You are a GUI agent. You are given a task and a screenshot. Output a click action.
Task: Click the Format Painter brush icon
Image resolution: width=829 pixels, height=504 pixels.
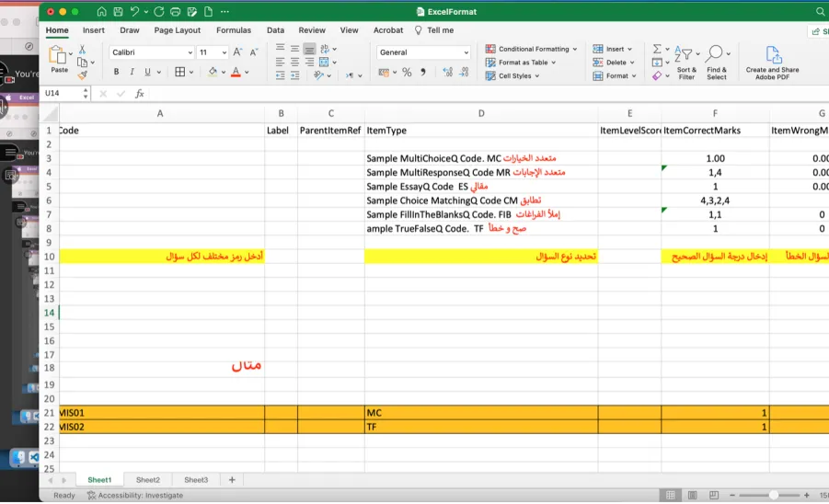click(82, 75)
